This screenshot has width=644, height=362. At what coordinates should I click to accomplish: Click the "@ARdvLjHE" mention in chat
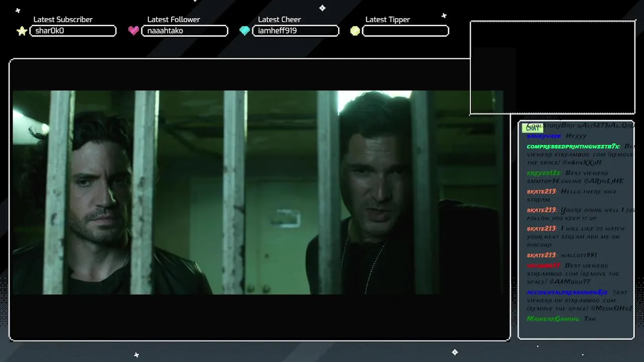point(604,181)
